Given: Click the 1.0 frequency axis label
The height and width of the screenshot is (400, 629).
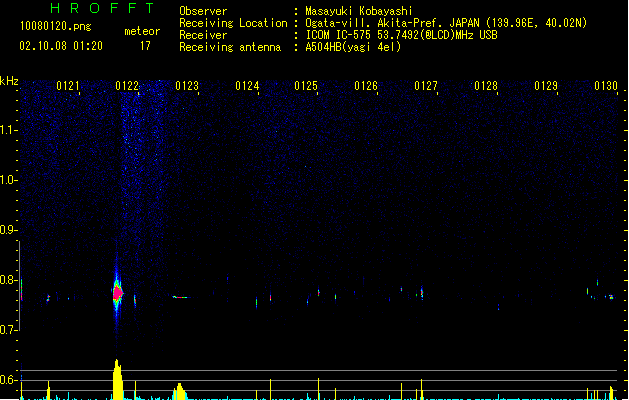Looking at the screenshot, I should (x=8, y=180).
